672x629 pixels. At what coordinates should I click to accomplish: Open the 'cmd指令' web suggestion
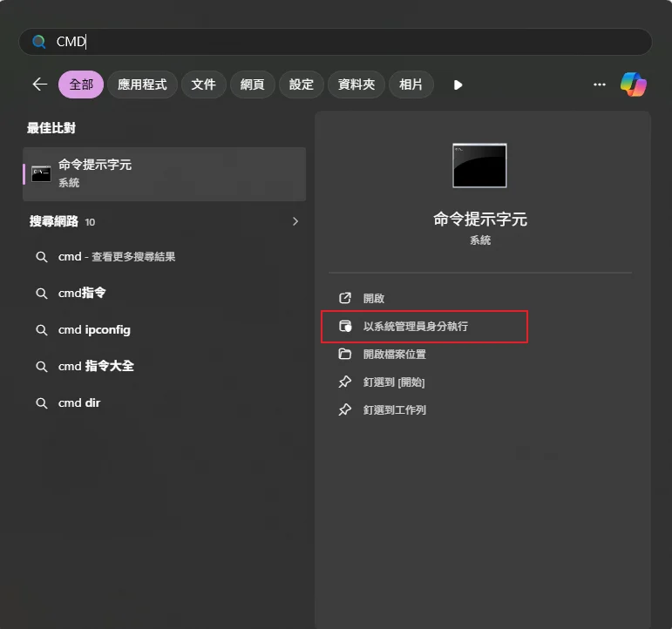tap(164, 293)
